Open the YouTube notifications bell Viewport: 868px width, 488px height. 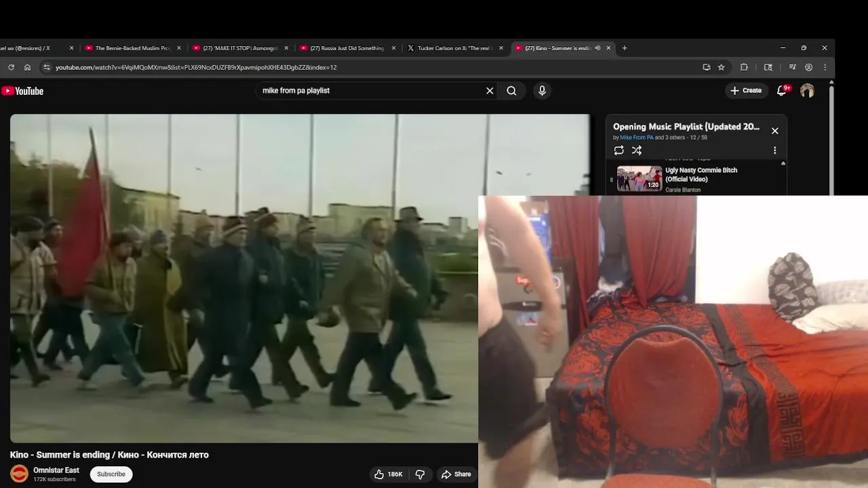[x=782, y=90]
